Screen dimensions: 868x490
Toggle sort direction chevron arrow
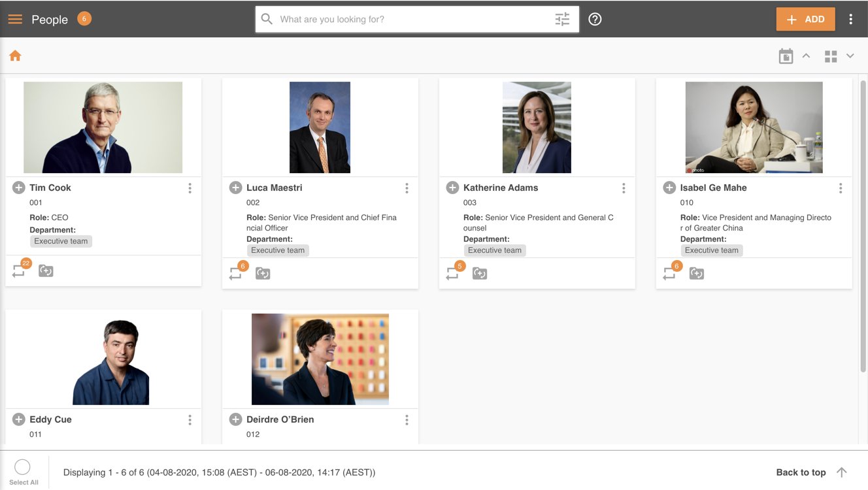807,56
